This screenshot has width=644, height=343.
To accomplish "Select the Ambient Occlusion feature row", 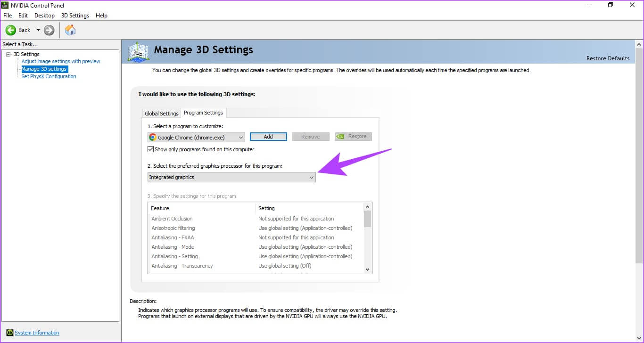I will 172,219.
